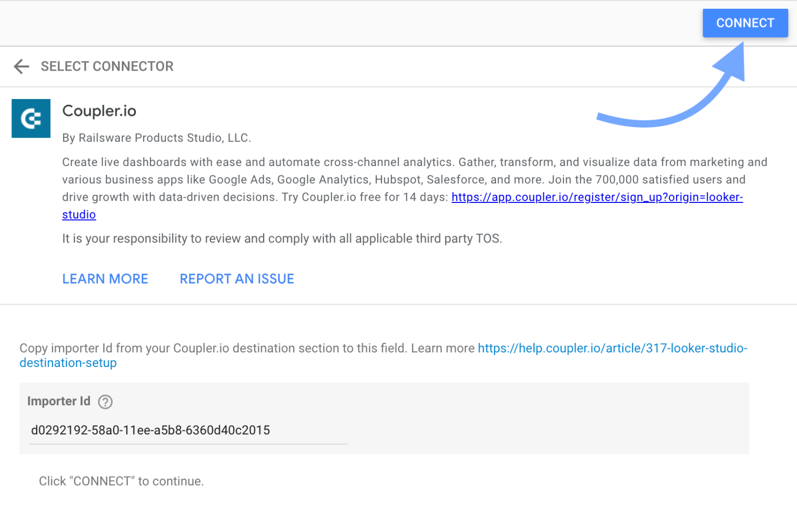Viewport: 797px width, 532px height.
Task: Open the Looker Studio destination setup help article
Action: (x=612, y=348)
